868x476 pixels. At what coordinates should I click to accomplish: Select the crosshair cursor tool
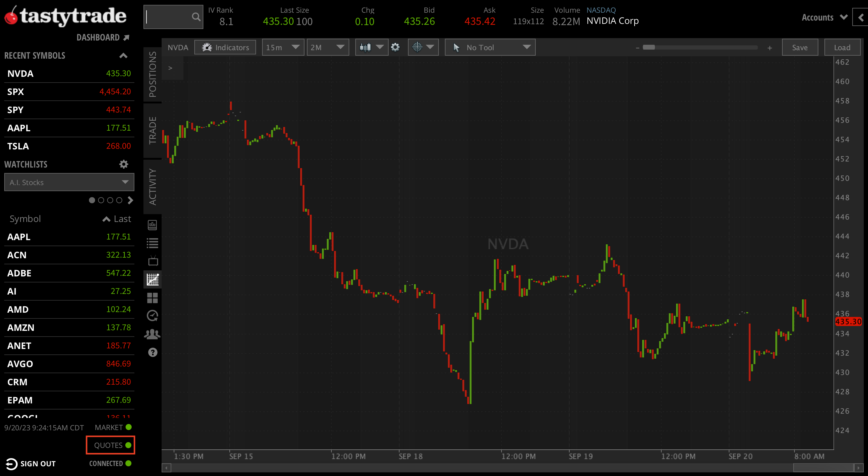coord(417,47)
